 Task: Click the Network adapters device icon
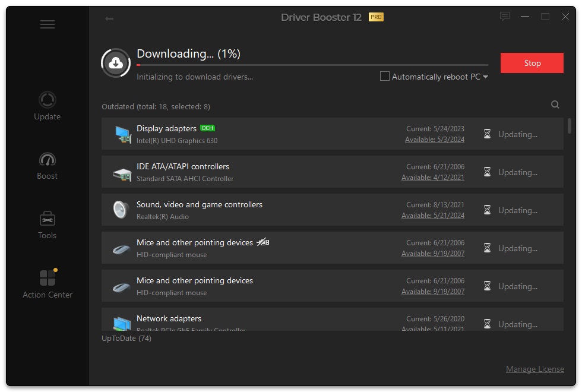tap(122, 324)
